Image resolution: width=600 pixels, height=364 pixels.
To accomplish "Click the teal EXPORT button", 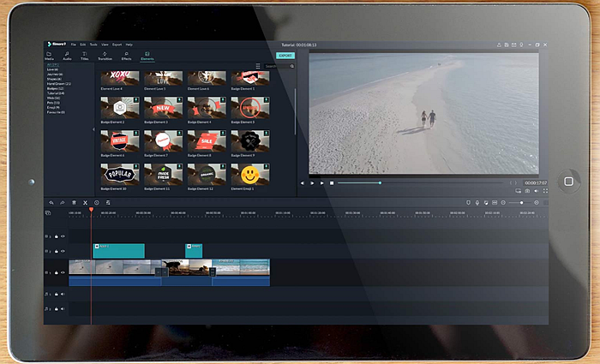I will [285, 56].
